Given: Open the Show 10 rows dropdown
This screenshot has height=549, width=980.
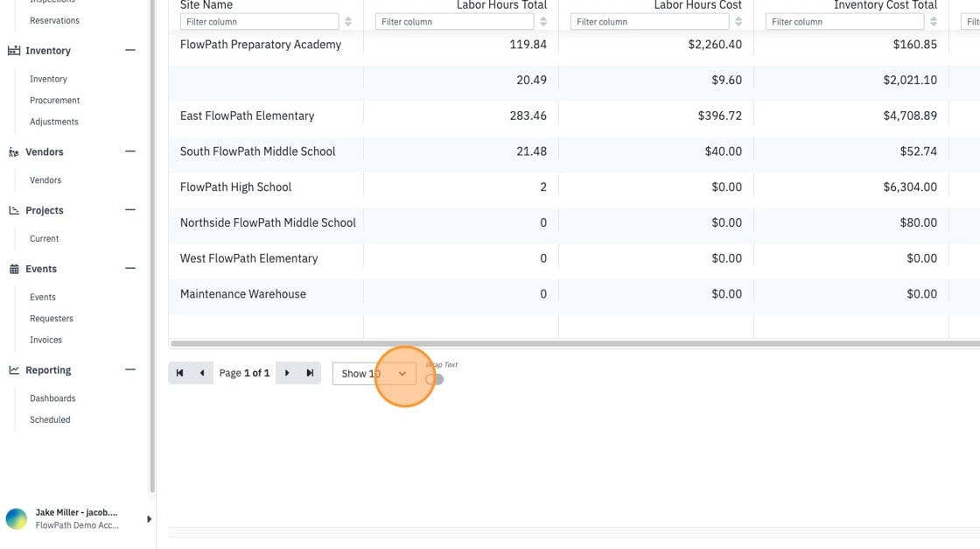Looking at the screenshot, I should click(374, 373).
